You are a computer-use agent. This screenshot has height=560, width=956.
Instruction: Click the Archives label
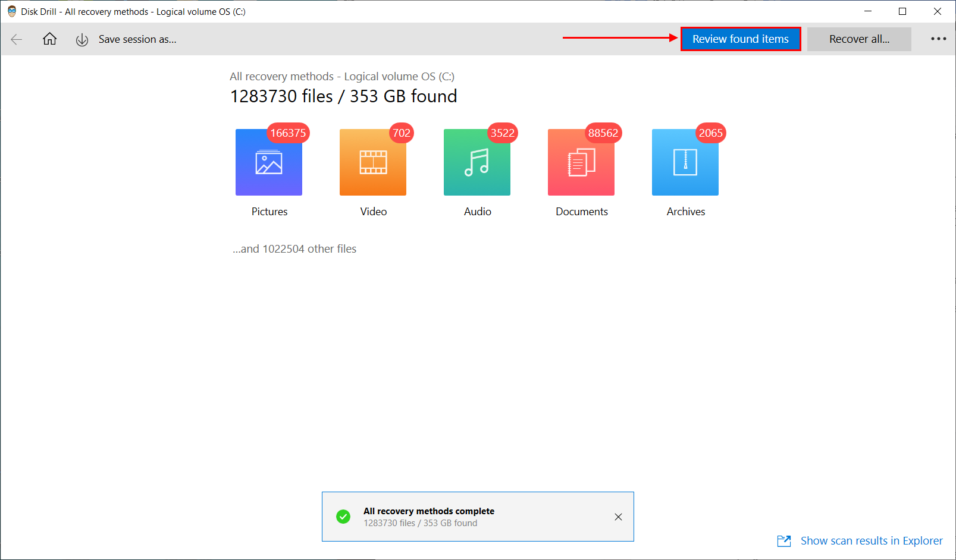coord(686,212)
